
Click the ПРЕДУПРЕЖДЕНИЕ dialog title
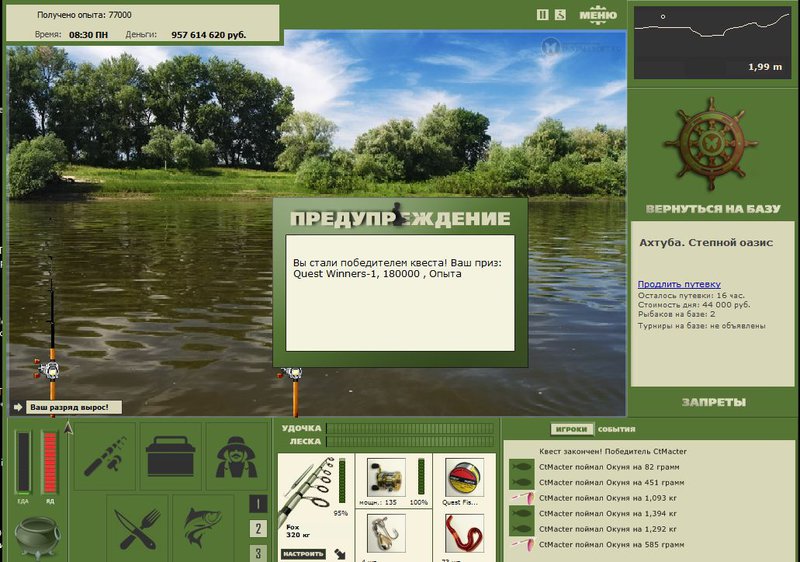tap(400, 219)
